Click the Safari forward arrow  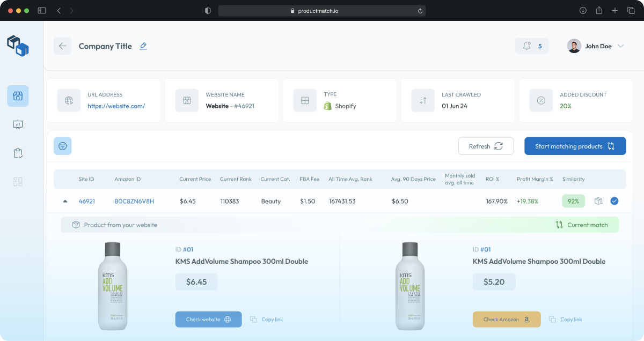point(72,11)
